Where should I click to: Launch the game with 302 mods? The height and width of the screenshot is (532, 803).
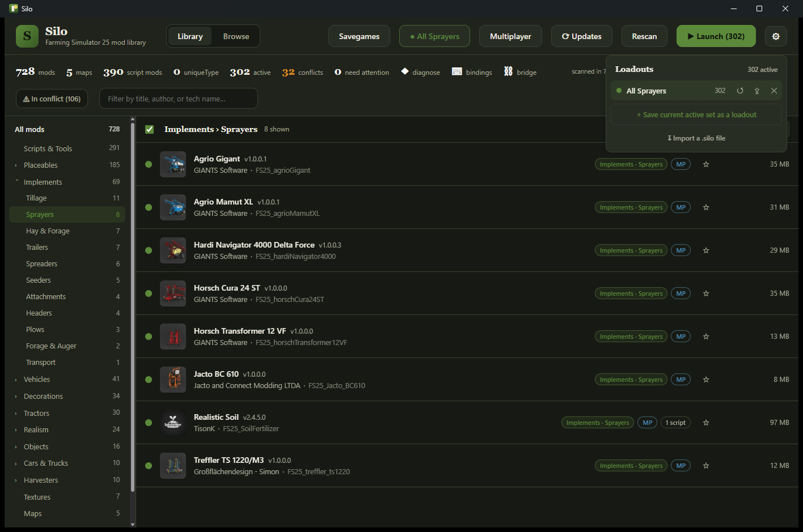[716, 36]
